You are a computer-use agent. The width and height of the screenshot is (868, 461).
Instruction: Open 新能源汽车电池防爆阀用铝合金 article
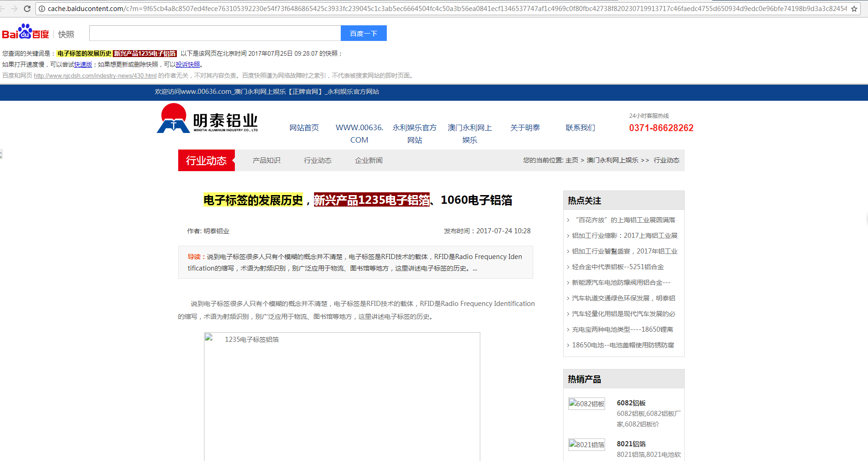pyautogui.click(x=621, y=282)
